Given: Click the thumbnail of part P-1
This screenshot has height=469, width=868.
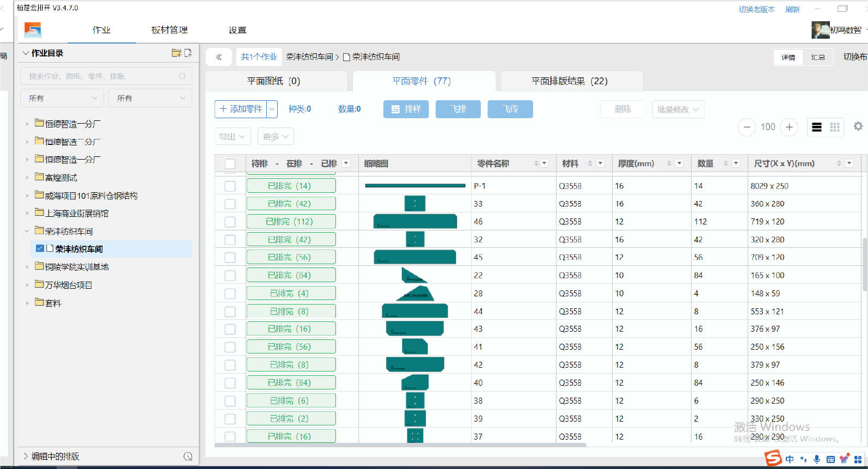Looking at the screenshot, I should coord(415,186).
